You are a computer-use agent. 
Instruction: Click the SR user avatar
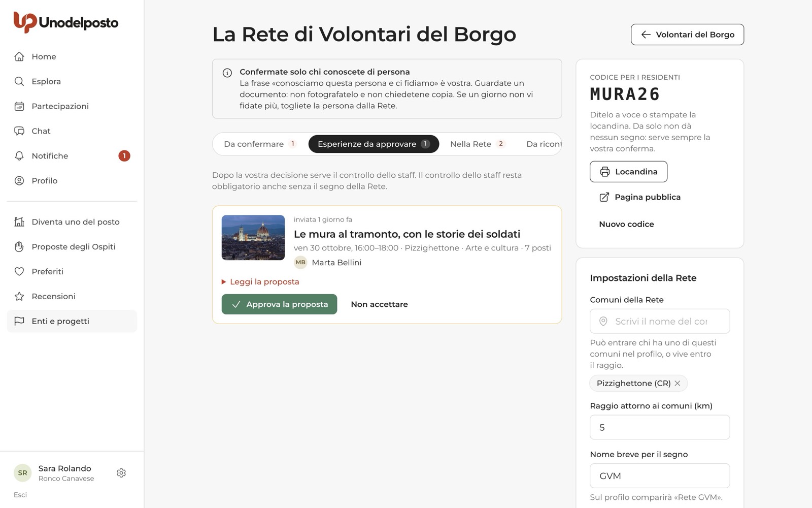coord(23,473)
